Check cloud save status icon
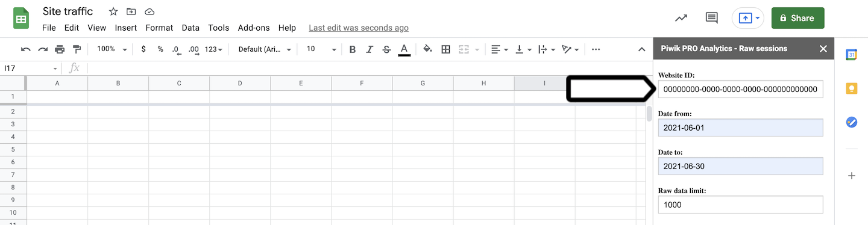Viewport: 868px width, 225px height. (149, 11)
